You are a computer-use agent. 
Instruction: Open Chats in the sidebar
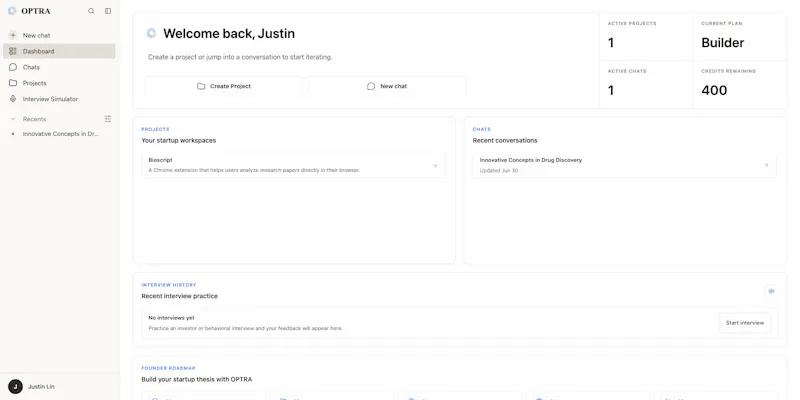pos(59,67)
